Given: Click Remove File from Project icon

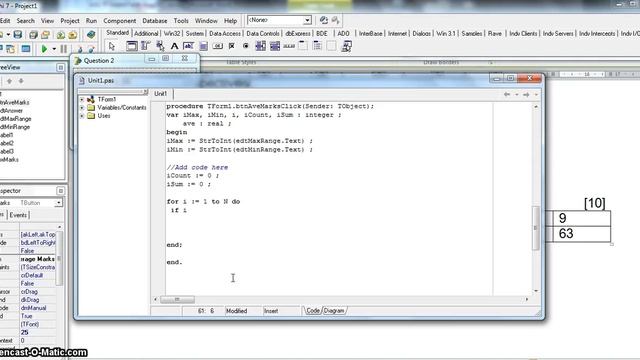Looking at the screenshot, I should tap(73, 35).
